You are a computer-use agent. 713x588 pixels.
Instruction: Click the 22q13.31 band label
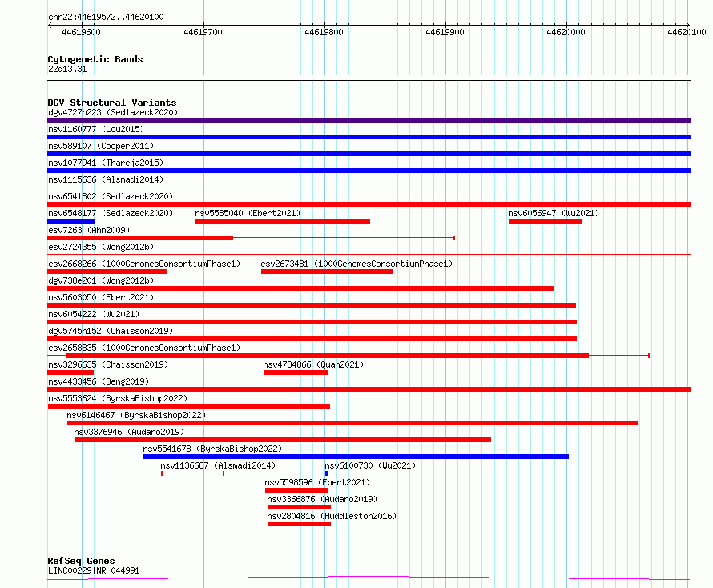coord(67,69)
